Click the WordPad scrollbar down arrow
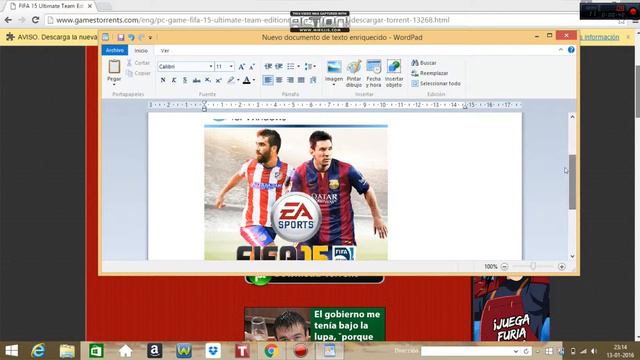Viewport: 640px width, 360px height. (x=572, y=256)
